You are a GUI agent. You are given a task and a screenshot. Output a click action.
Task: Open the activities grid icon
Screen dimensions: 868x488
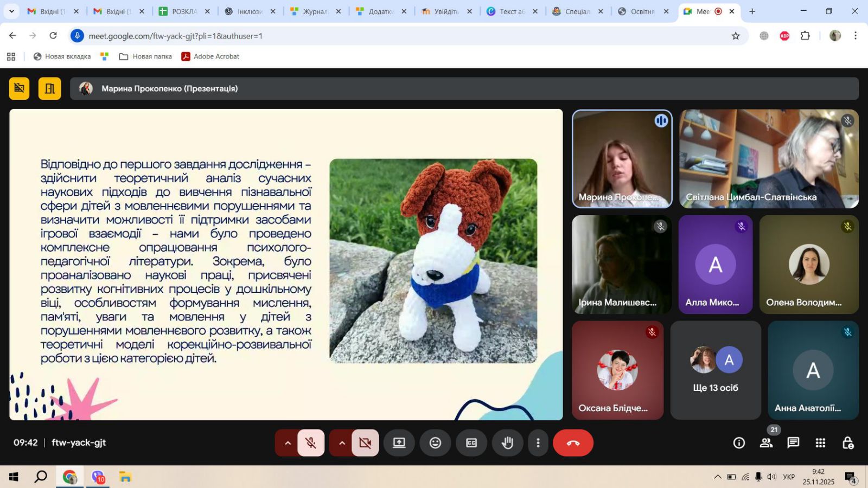[x=820, y=443]
